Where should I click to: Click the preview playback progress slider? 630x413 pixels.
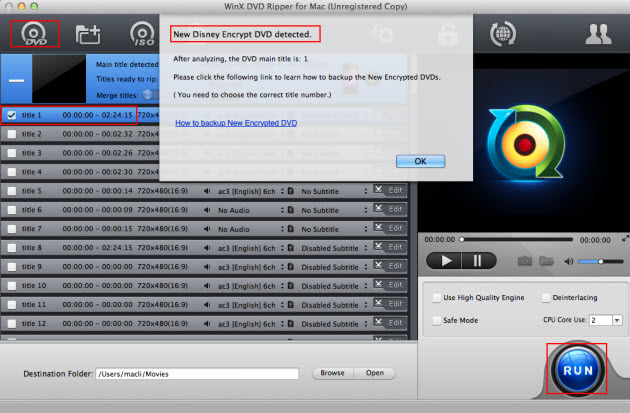(x=517, y=239)
